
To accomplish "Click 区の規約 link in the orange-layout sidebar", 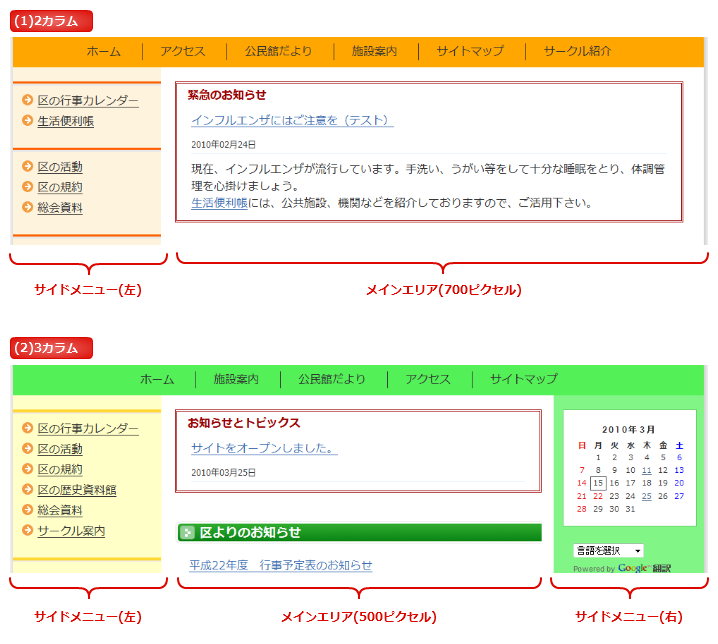I will click(x=60, y=187).
